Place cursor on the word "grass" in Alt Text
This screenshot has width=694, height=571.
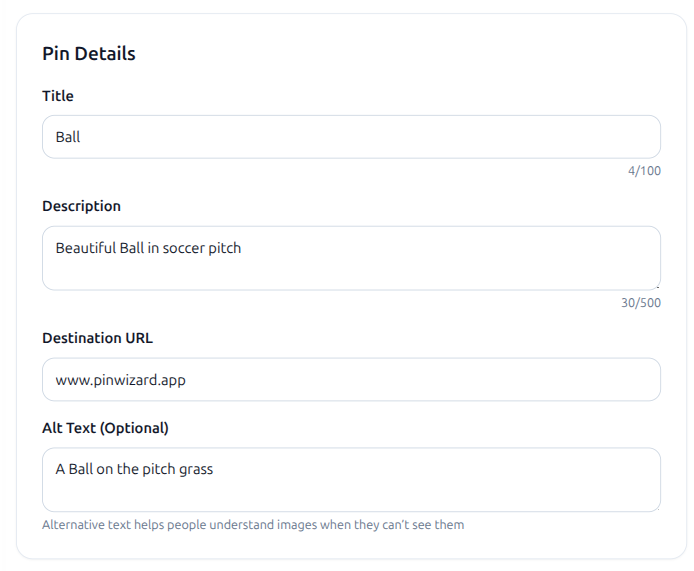point(194,469)
